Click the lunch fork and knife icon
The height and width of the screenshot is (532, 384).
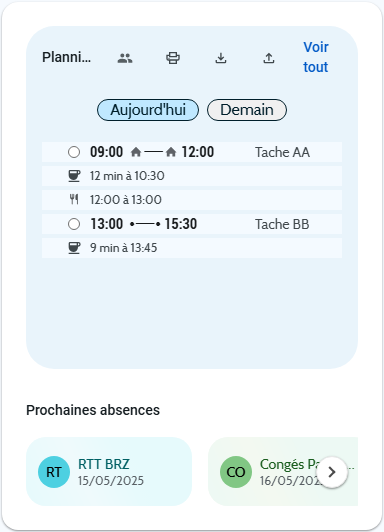coord(74,200)
